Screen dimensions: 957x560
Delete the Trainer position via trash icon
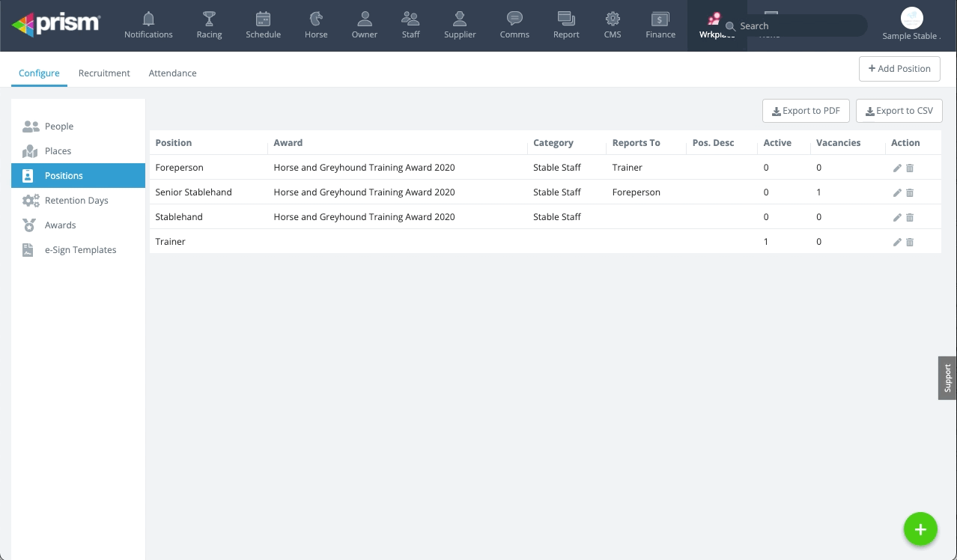[910, 242]
